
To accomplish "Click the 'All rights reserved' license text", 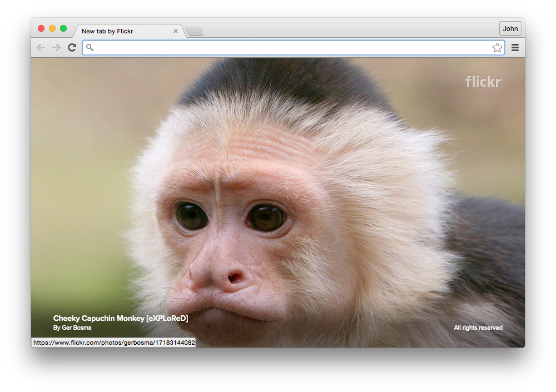I will [x=478, y=328].
